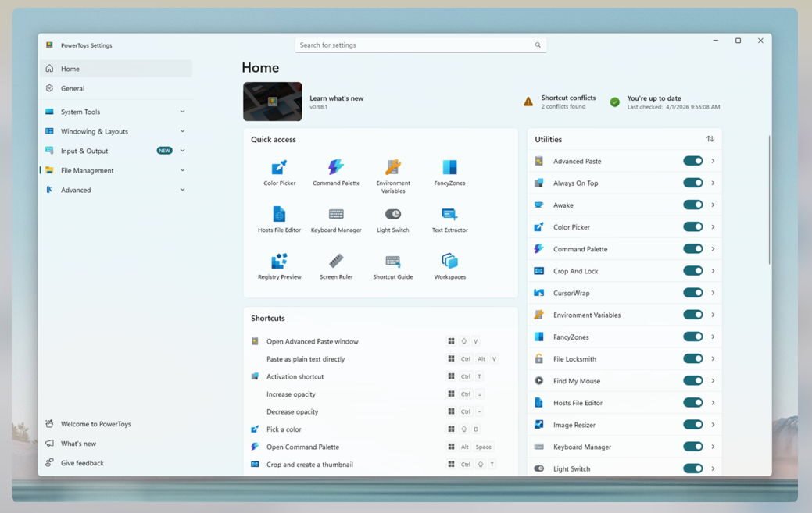Screen dimensions: 812x513
Task: Click the CursorWrap utility icon
Action: coord(538,293)
